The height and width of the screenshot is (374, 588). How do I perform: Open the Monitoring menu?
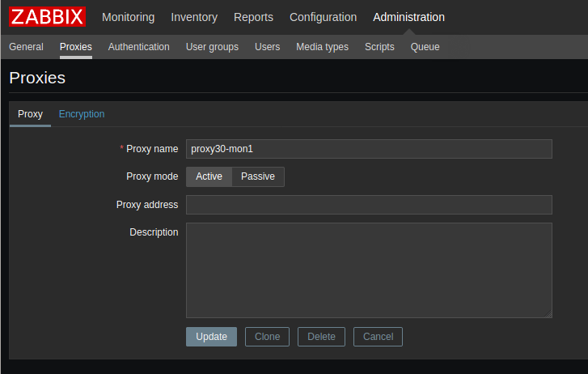128,17
